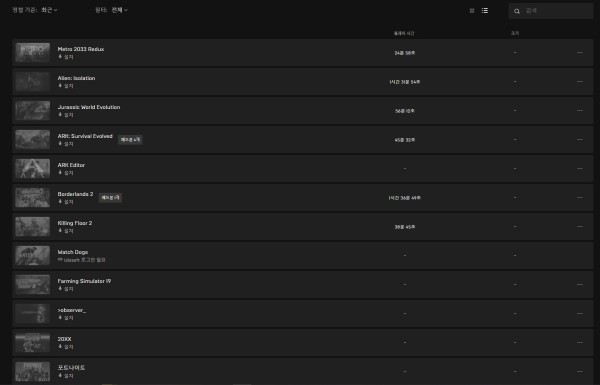Screen dimensions: 600x385
Task: Install 20XX from its install link
Action: click(x=66, y=347)
